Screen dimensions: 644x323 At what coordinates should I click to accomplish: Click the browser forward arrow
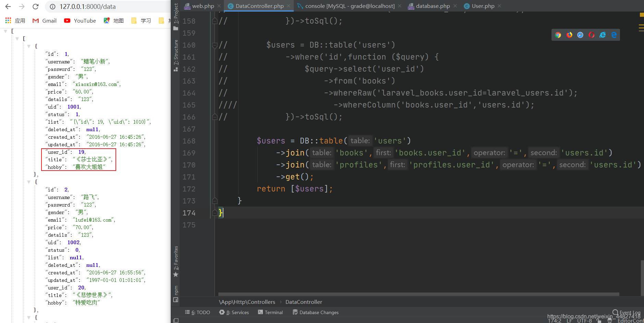point(22,7)
